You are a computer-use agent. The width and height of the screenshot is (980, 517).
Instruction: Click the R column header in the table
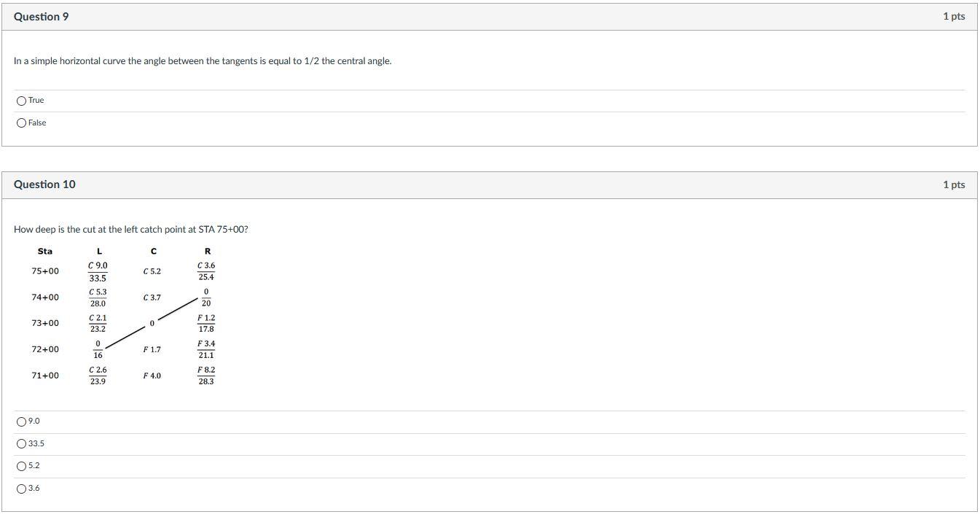pos(208,252)
